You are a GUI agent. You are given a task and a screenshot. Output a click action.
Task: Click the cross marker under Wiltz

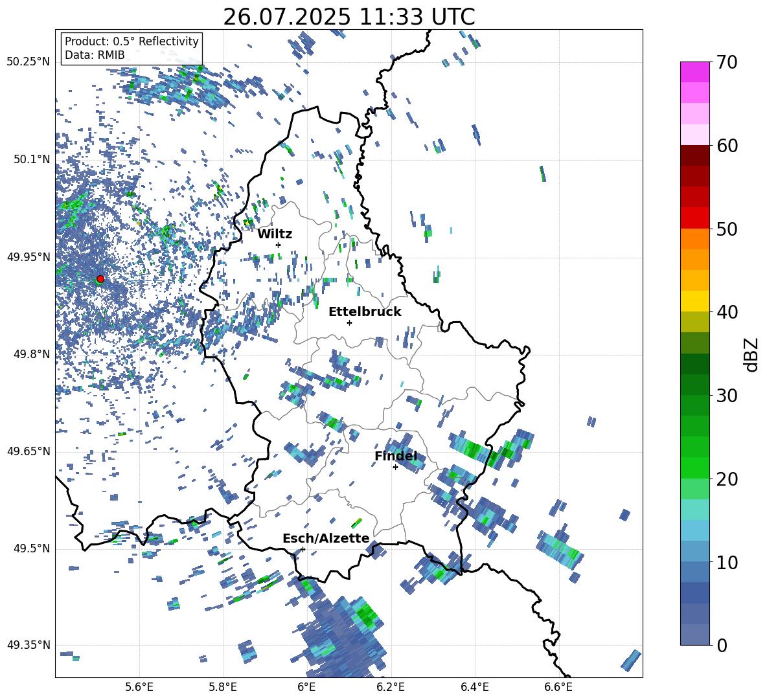pos(278,245)
